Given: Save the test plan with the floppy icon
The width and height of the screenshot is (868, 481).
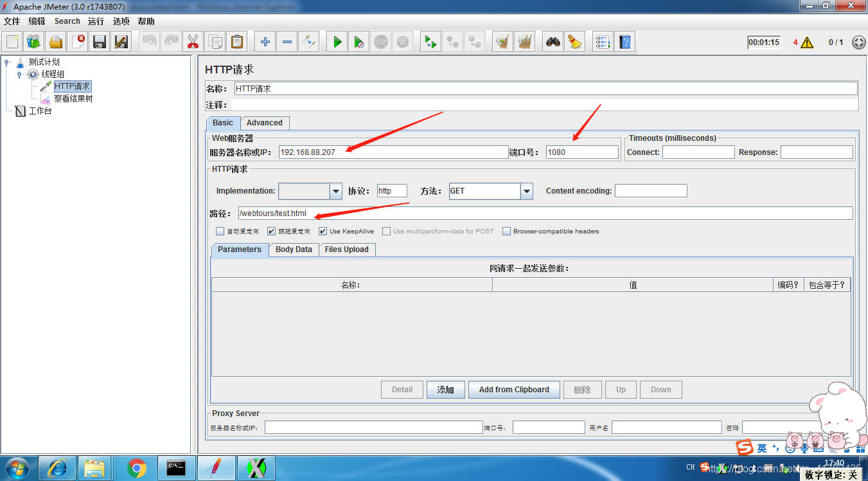Looking at the screenshot, I should [x=100, y=42].
